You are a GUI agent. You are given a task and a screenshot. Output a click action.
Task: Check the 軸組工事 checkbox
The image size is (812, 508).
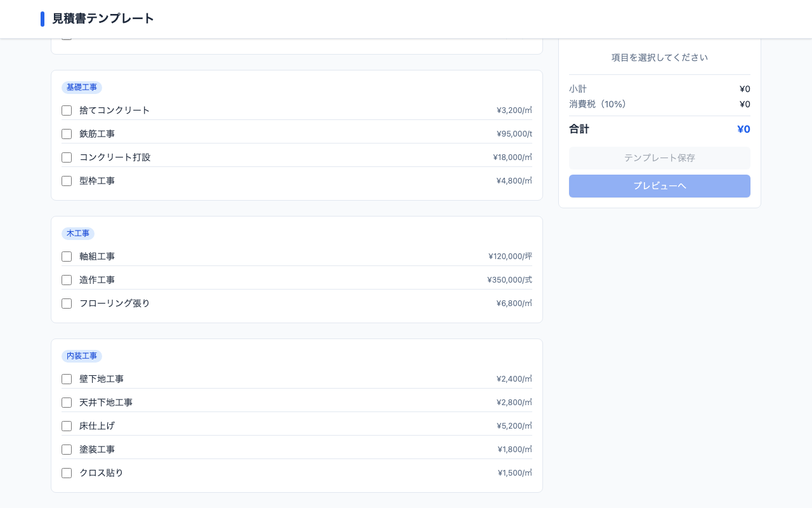click(67, 257)
